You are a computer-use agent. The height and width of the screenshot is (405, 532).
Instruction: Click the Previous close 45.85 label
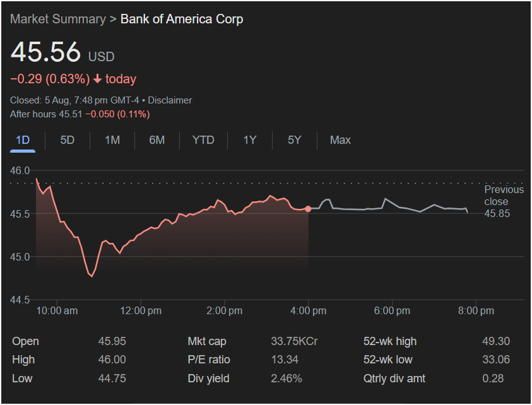504,201
